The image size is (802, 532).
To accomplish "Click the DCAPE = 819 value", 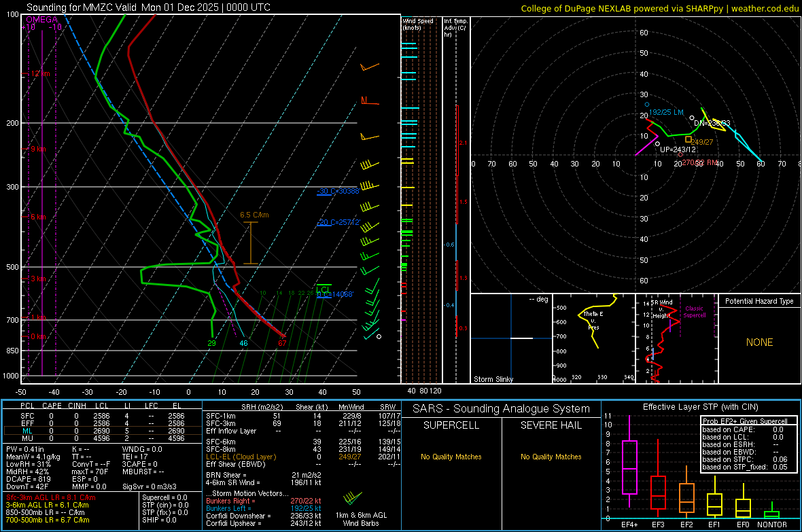I will point(28,479).
